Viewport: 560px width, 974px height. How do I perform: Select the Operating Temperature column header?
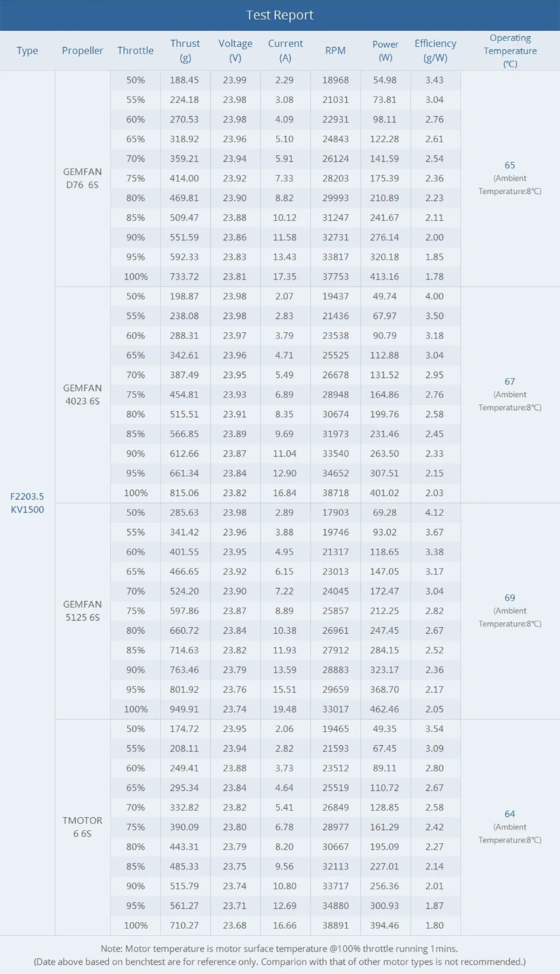[x=510, y=51]
